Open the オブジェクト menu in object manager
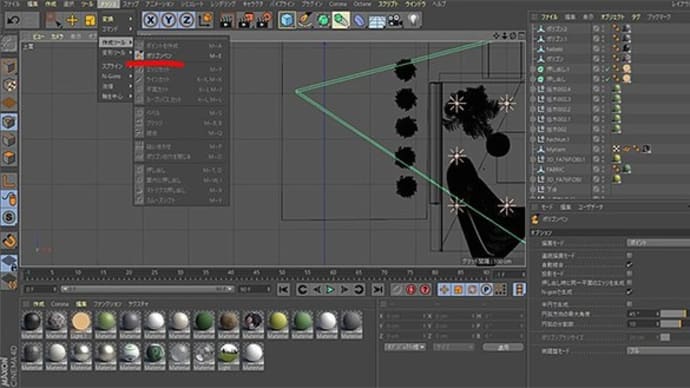The image size is (690, 388). click(x=613, y=17)
